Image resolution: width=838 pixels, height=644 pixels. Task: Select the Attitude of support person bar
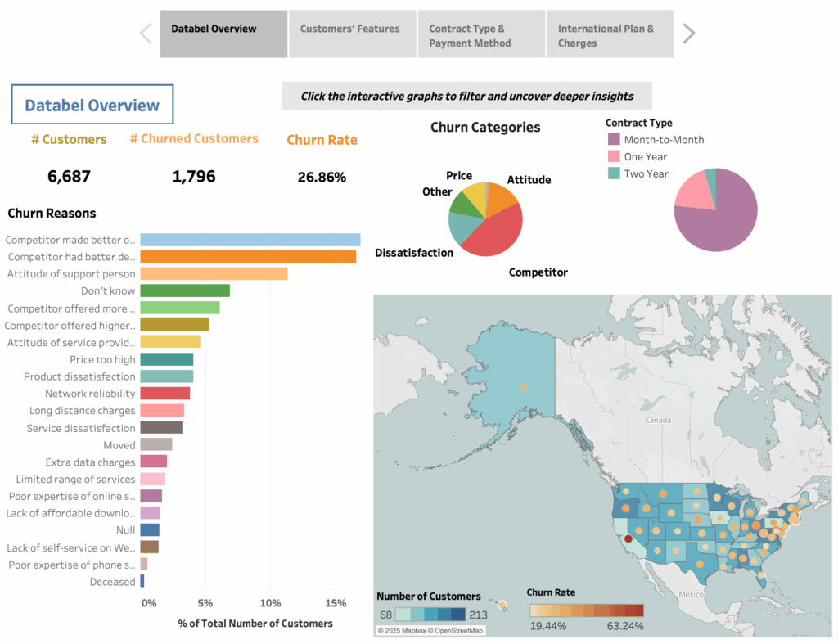214,274
